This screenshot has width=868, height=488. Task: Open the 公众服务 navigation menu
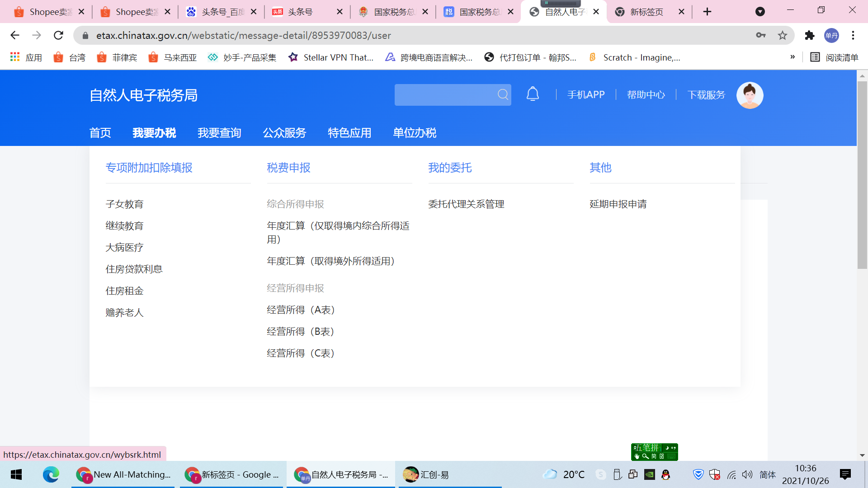[x=284, y=132]
